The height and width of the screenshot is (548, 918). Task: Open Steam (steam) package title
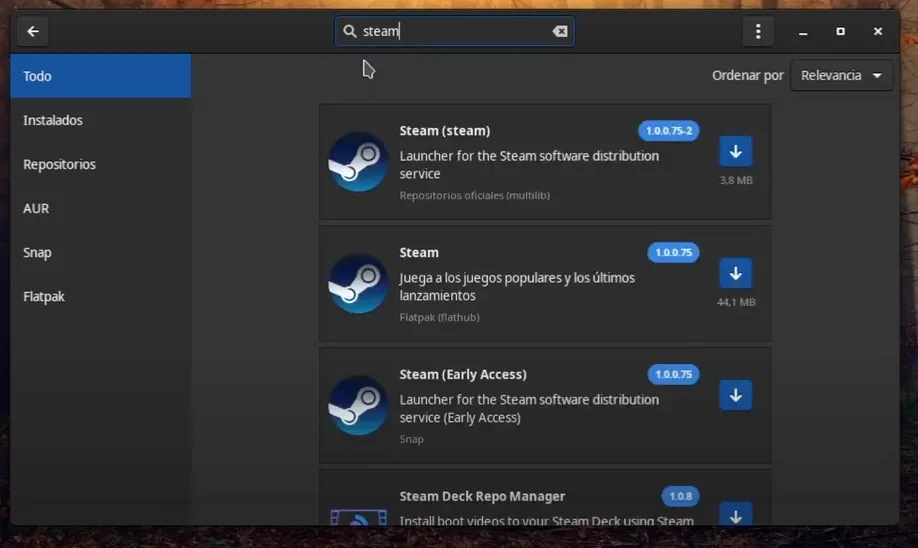[445, 131]
